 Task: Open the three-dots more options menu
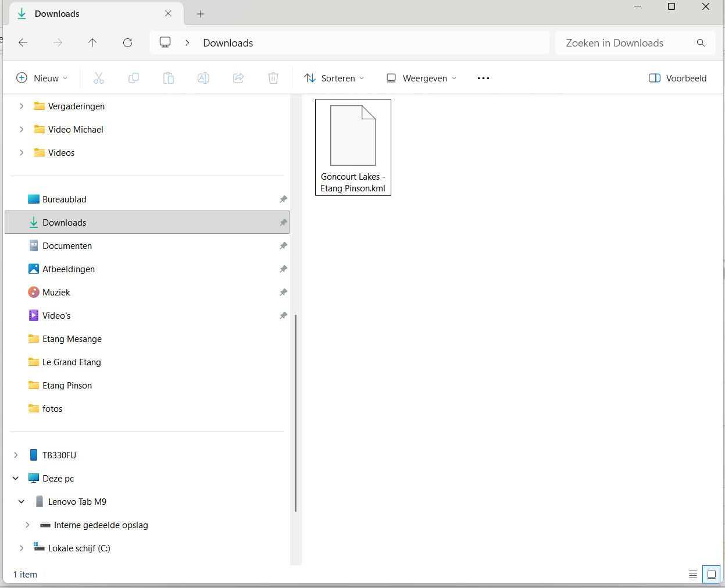483,78
